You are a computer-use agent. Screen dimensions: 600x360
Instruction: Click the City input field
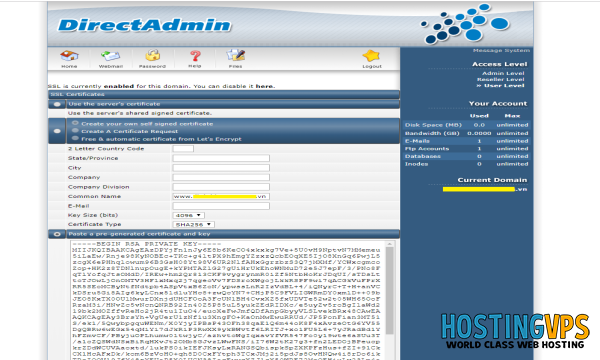coord(221,168)
